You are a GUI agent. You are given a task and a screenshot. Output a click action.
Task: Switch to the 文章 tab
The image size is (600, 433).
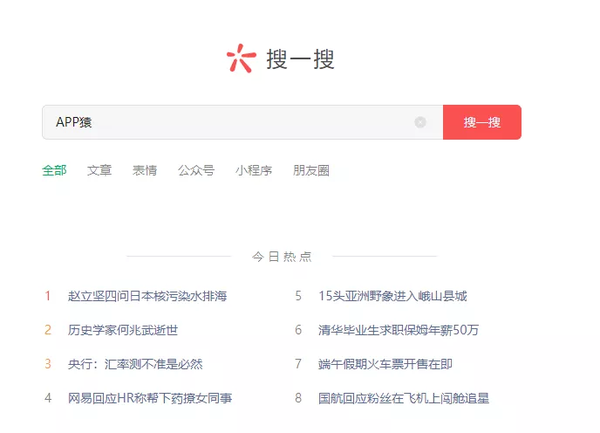pos(99,170)
